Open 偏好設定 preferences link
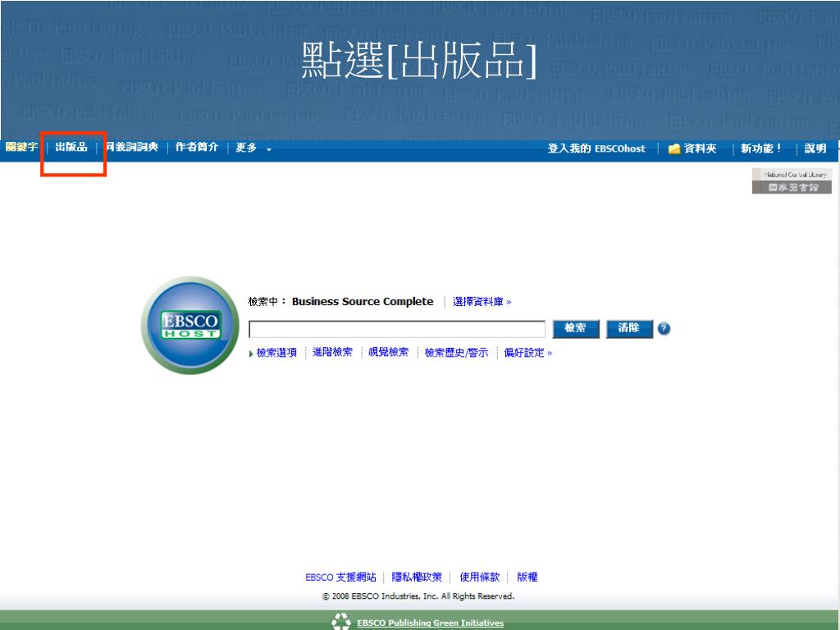This screenshot has height=630, width=840. point(527,353)
